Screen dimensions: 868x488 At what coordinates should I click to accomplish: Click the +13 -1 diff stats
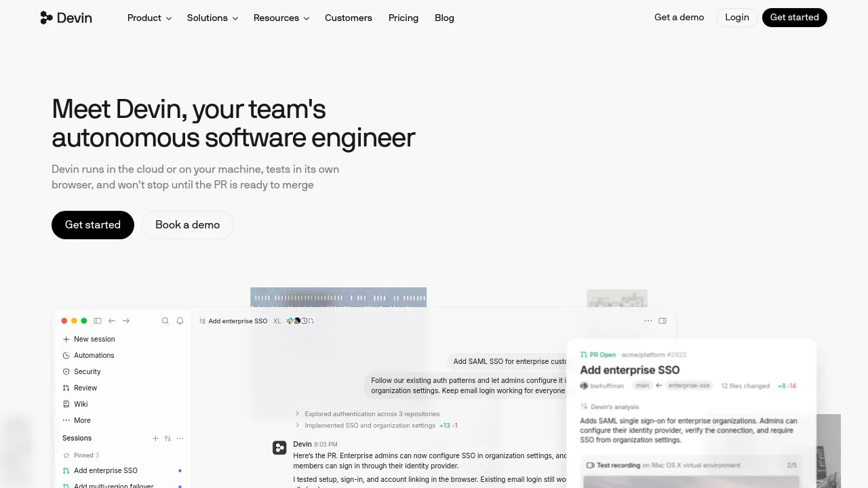[448, 426]
